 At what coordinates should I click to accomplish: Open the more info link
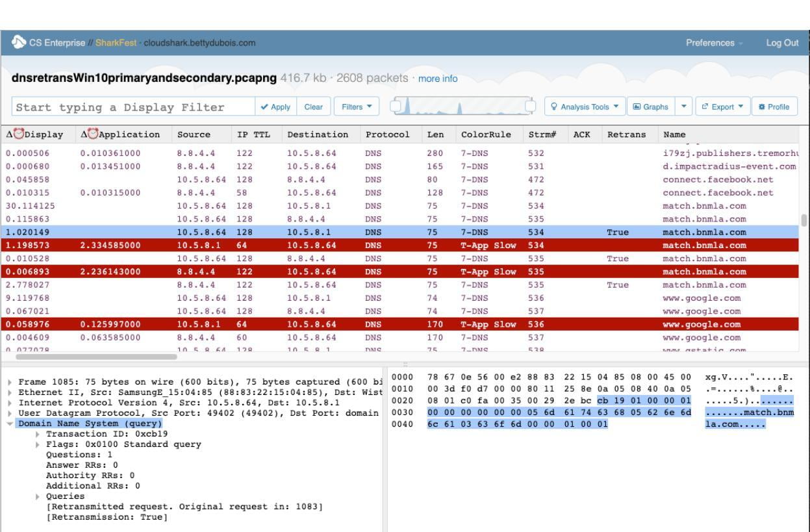click(x=438, y=80)
